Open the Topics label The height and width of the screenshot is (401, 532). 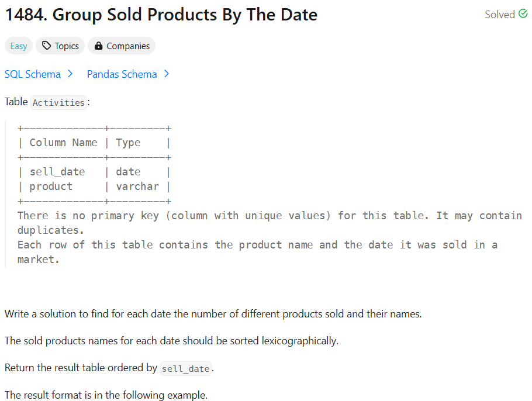[x=67, y=46]
